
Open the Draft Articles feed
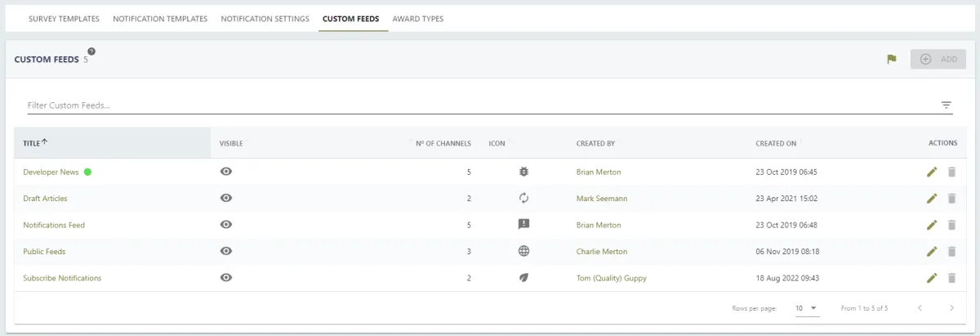[45, 199]
